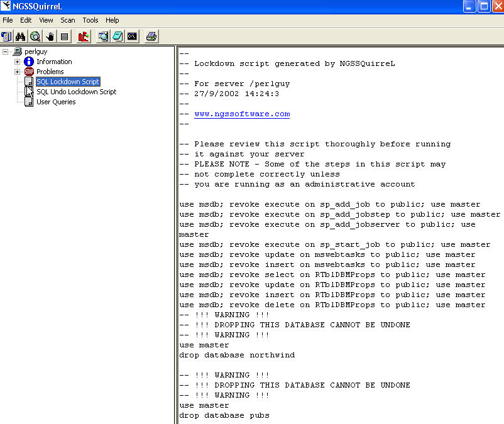The image size is (504, 424).
Task: Click the printer toolbar icon
Action: pos(151,36)
